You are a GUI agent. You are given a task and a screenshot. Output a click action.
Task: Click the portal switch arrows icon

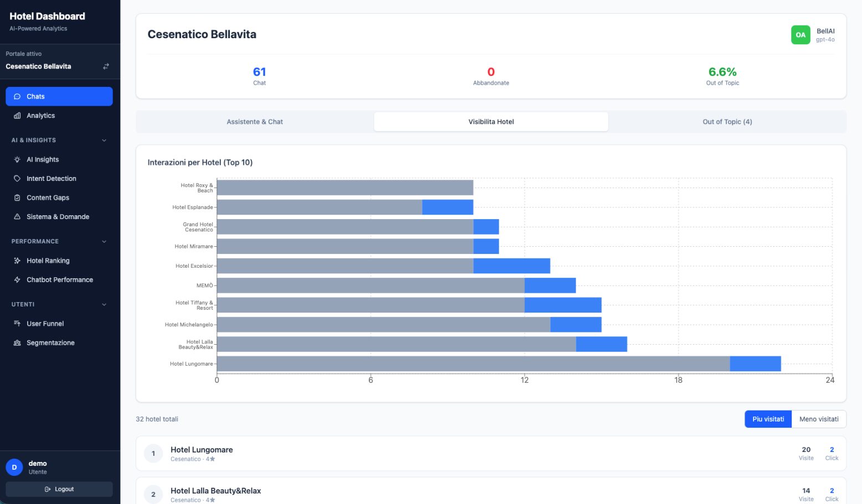pos(106,66)
